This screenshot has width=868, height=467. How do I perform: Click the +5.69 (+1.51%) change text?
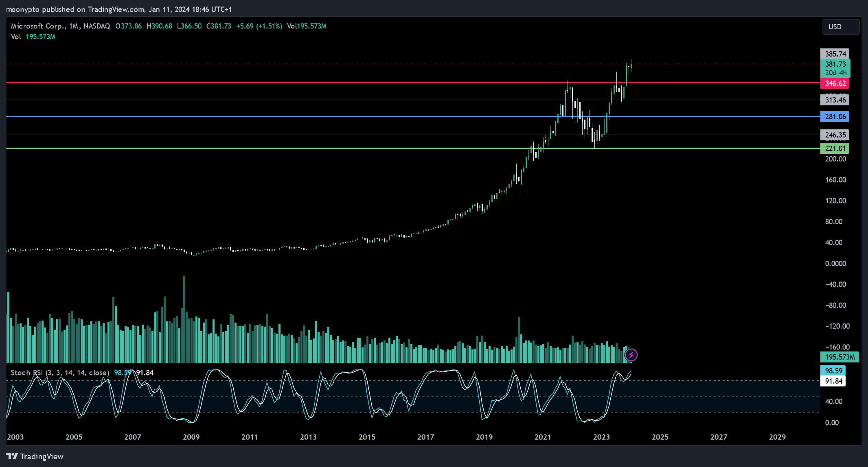259,26
